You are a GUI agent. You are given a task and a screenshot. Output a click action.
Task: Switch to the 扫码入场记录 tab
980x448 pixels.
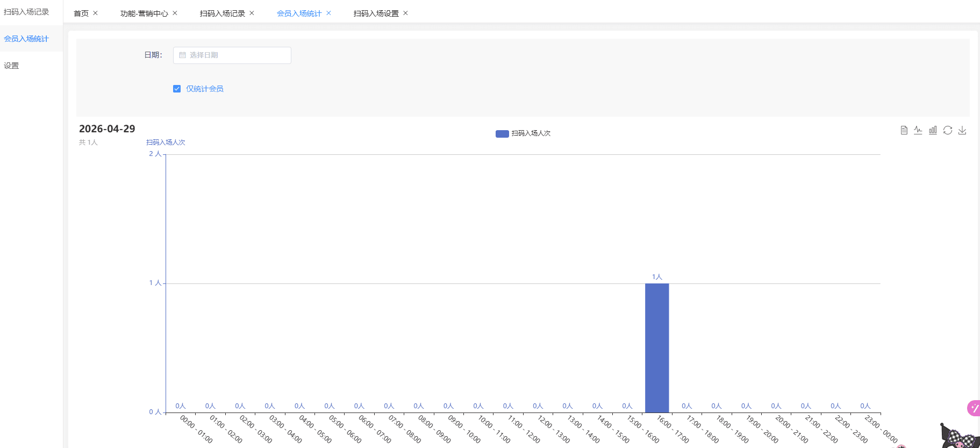222,13
